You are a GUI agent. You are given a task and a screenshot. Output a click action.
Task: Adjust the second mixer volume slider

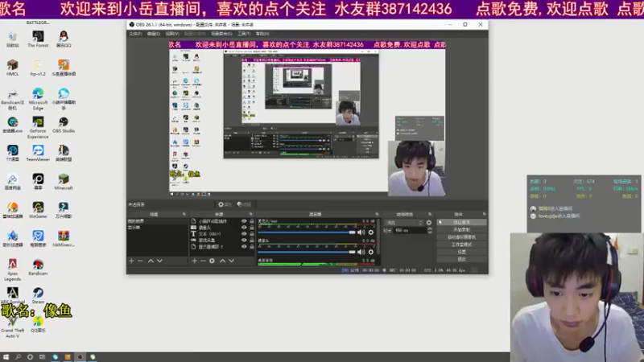point(307,252)
